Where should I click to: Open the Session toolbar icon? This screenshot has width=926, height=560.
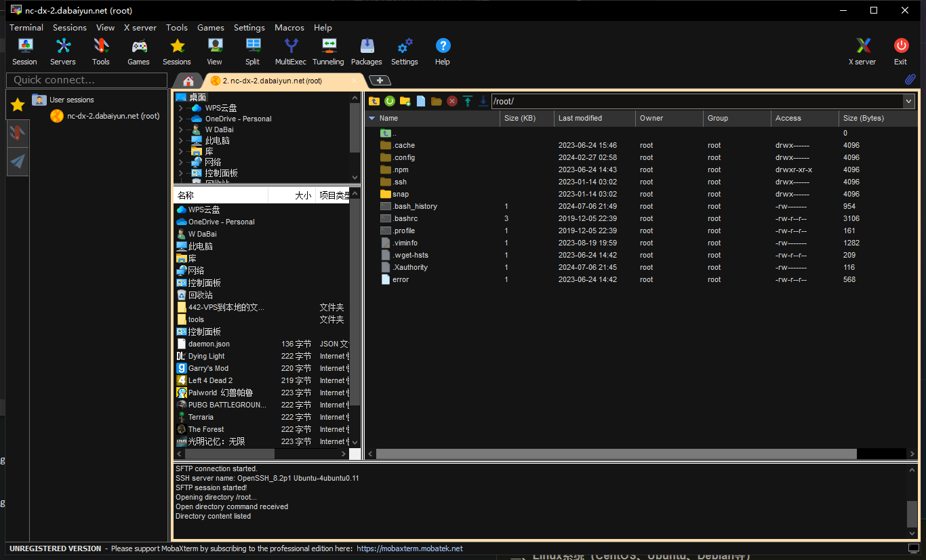pyautogui.click(x=25, y=52)
